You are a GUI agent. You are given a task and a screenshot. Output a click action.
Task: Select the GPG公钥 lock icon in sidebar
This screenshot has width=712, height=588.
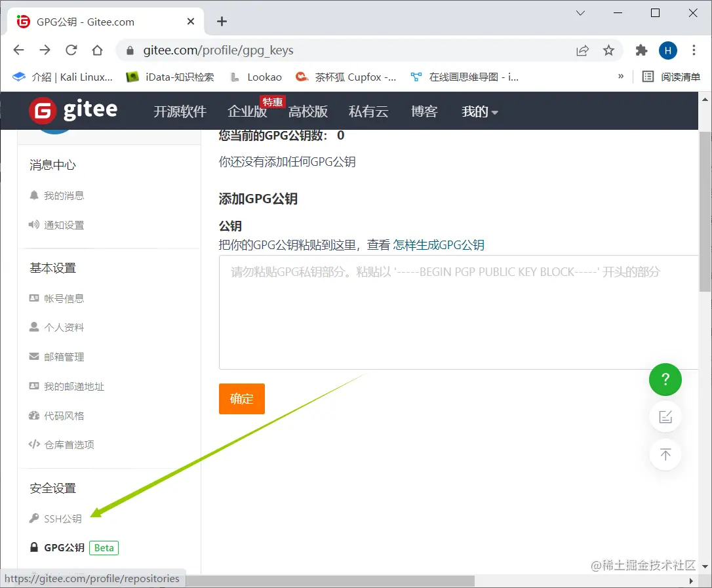(33, 547)
